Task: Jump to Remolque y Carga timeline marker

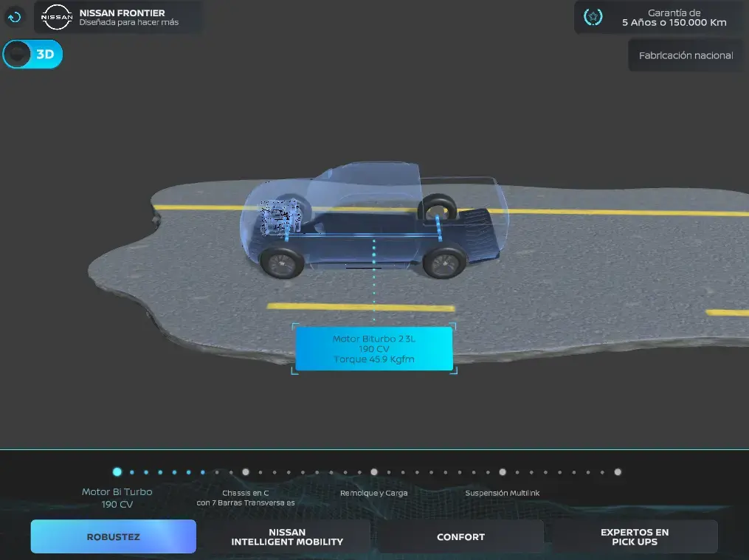Action: click(374, 472)
